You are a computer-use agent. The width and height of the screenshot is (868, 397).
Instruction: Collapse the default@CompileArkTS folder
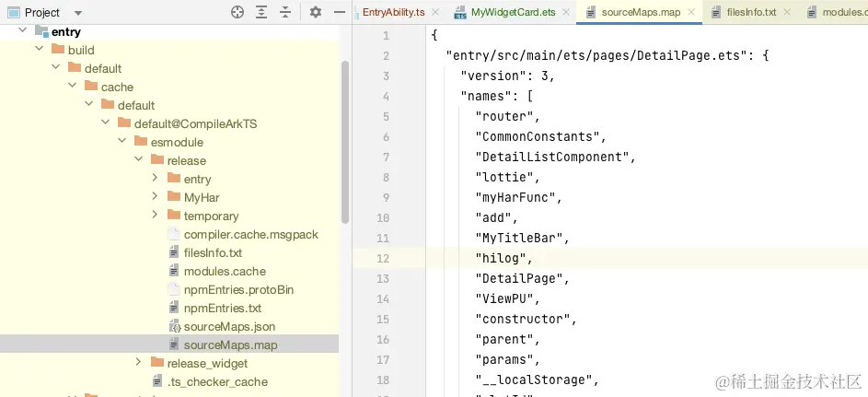coord(105,123)
